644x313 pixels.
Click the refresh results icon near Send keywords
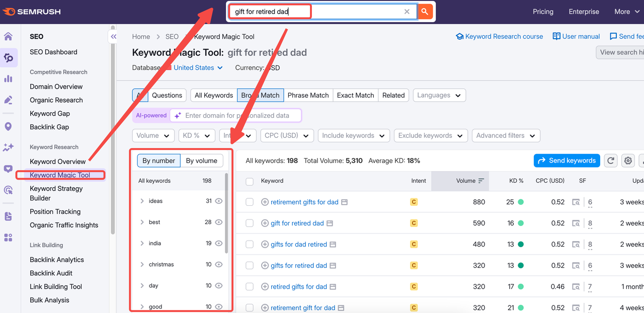[610, 161]
